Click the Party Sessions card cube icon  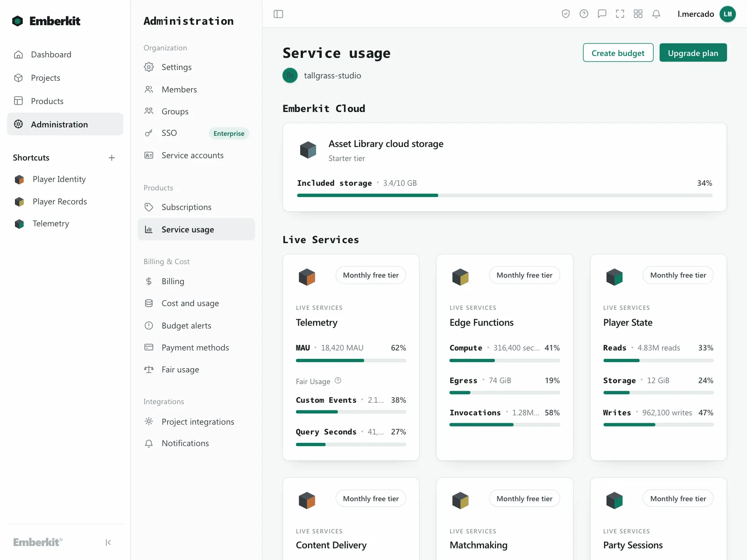click(x=614, y=500)
